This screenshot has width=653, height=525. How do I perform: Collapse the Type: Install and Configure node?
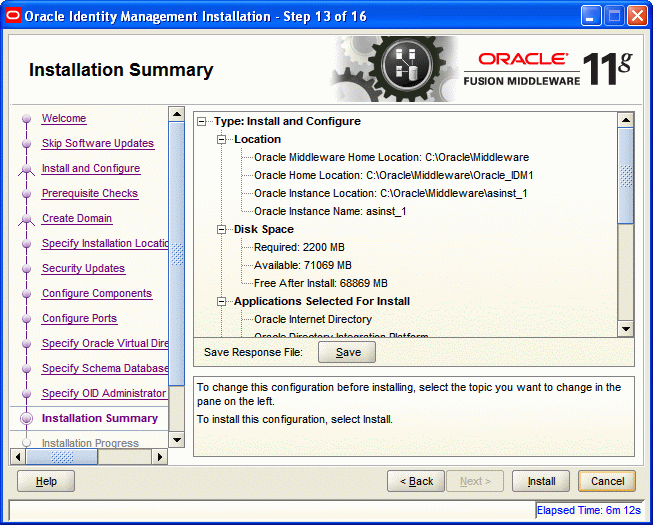(x=203, y=121)
